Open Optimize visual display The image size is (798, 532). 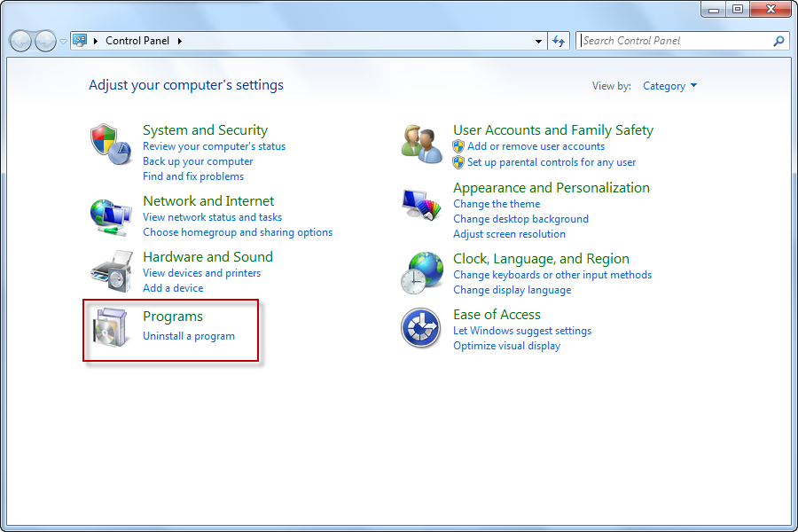coord(507,346)
